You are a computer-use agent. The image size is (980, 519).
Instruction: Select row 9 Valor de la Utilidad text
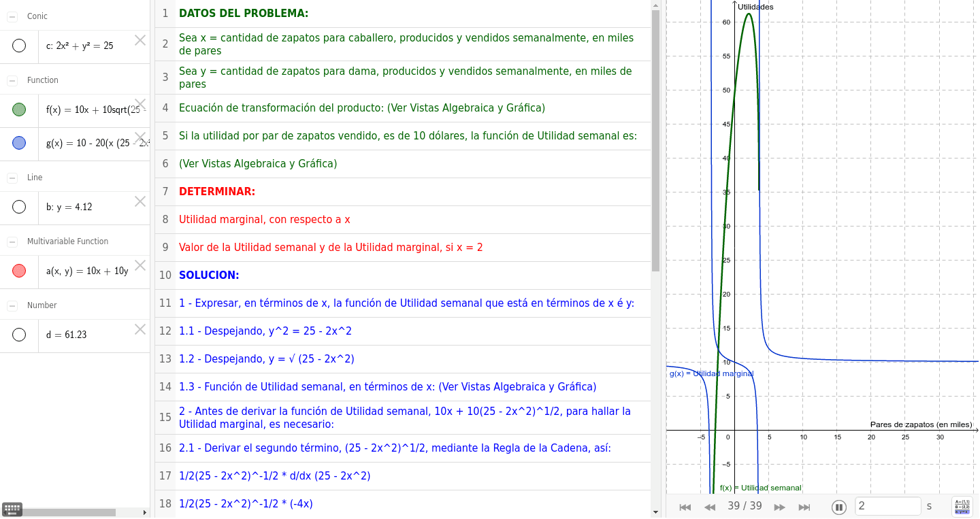(331, 248)
